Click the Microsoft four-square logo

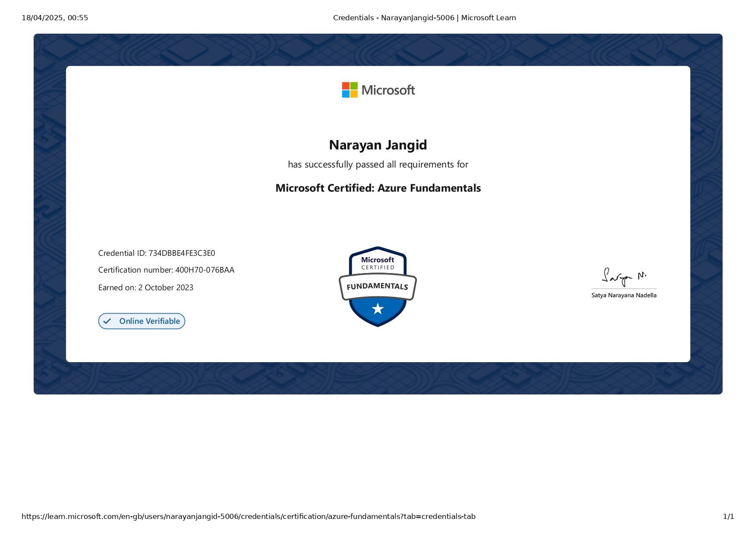350,90
